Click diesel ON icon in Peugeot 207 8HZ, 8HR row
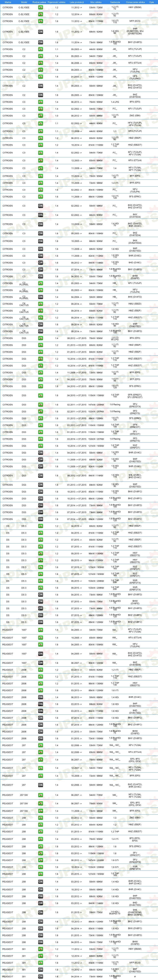The image size is (158, 980). pyautogui.click(x=40, y=785)
